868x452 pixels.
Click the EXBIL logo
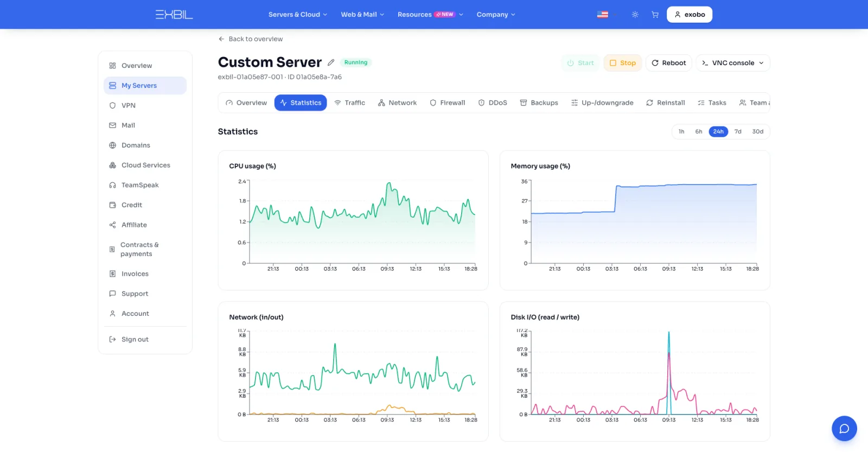[x=174, y=15]
